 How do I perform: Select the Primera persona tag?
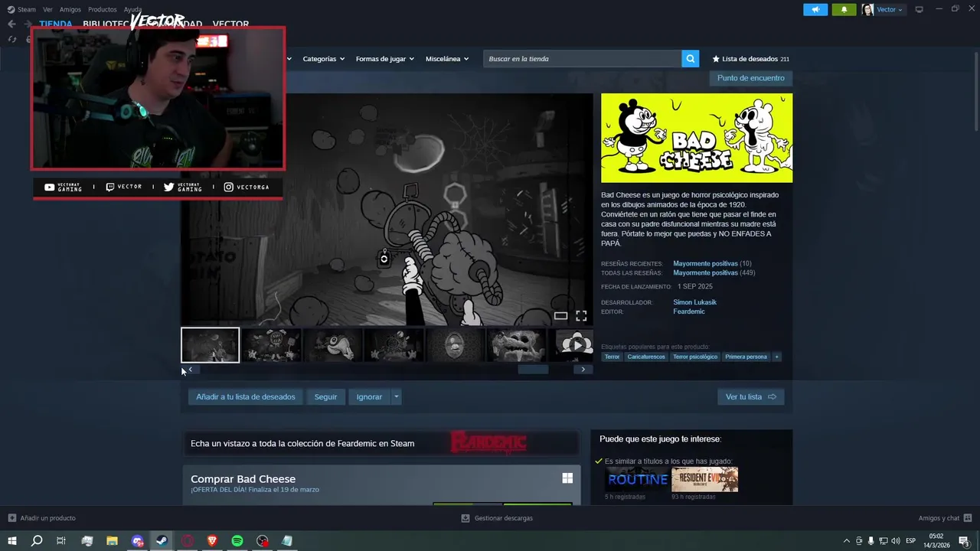click(x=746, y=357)
